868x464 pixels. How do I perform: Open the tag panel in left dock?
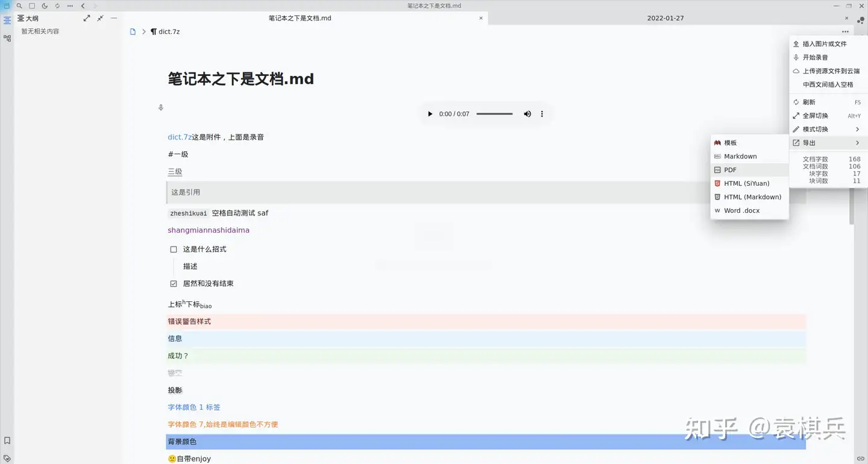coord(7,458)
